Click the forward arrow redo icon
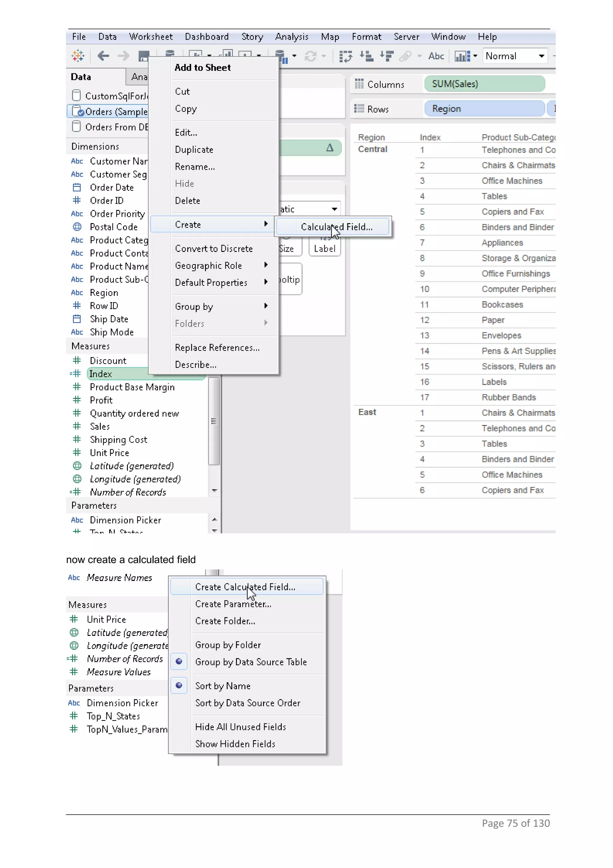This screenshot has height=868, width=613. click(x=124, y=56)
